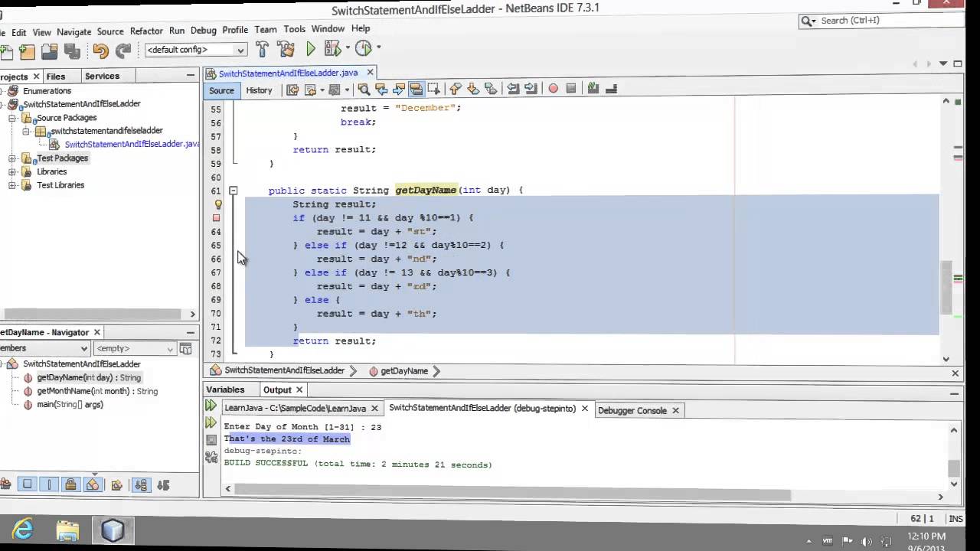Screen dimensions: 980x551
Task: Toggle line 63 breakpoint in gutter
Action: tap(217, 218)
